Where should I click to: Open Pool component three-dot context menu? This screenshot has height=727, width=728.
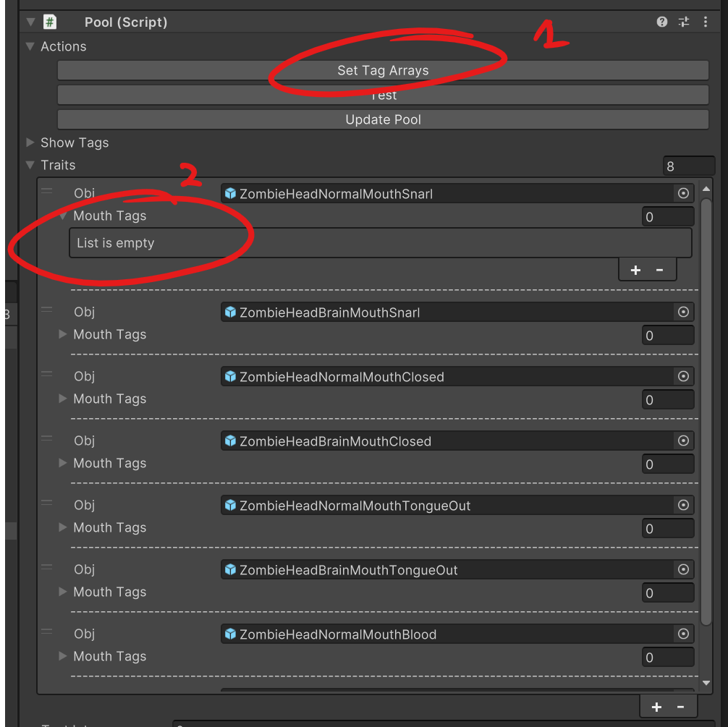click(x=706, y=22)
